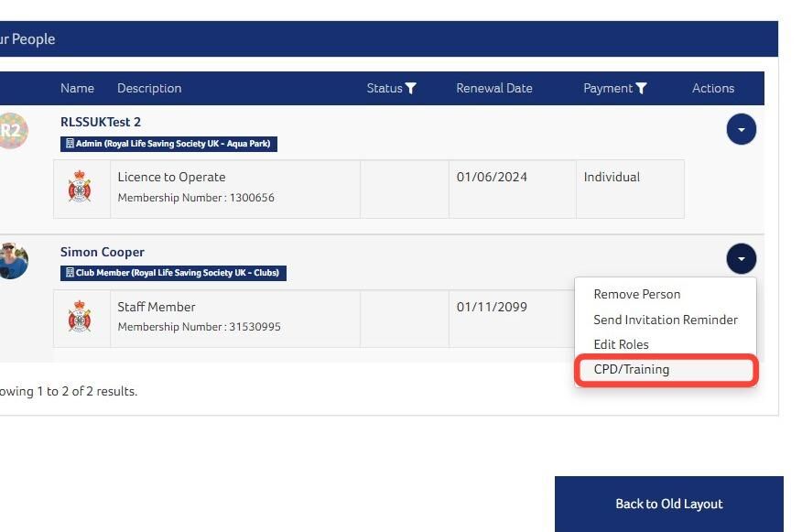Click RLSSUKTest 2 avatar image
This screenshot has height=532, width=802.
(x=13, y=131)
